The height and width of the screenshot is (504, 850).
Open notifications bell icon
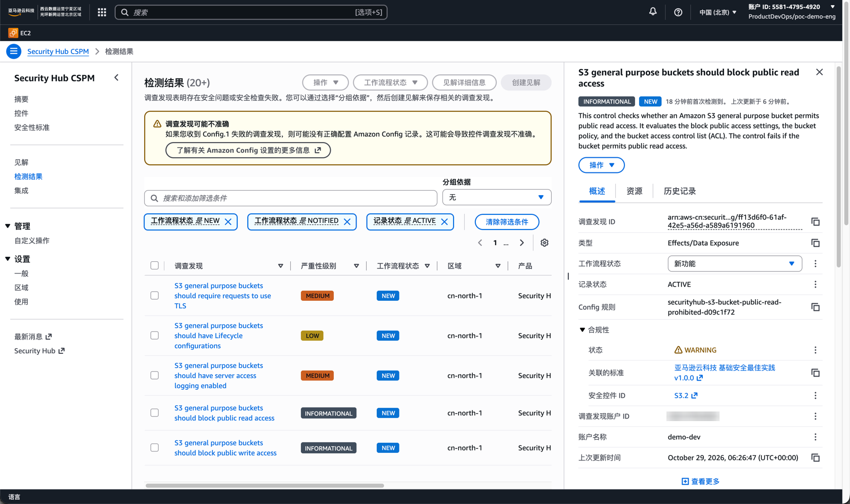click(x=653, y=12)
